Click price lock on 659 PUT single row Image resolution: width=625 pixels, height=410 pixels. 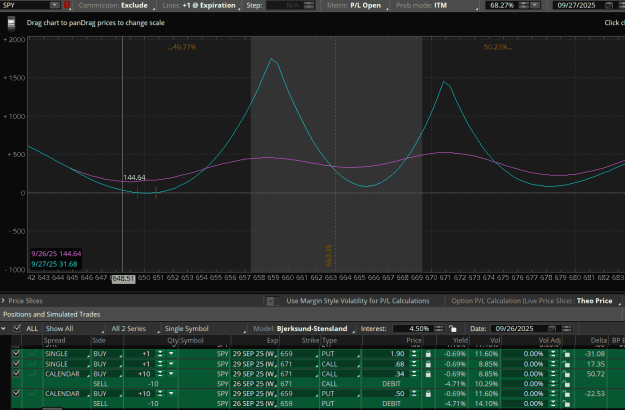click(x=428, y=354)
